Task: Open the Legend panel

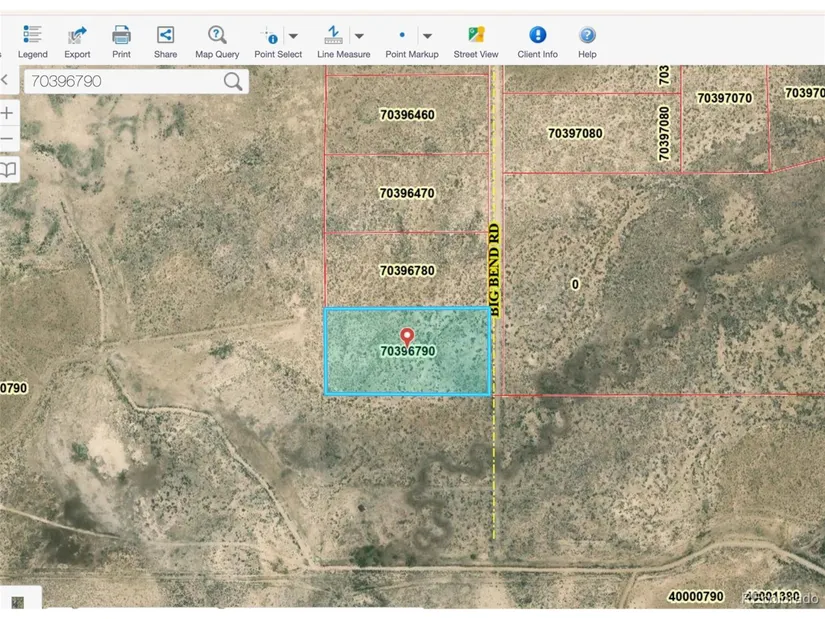Action: [32, 36]
